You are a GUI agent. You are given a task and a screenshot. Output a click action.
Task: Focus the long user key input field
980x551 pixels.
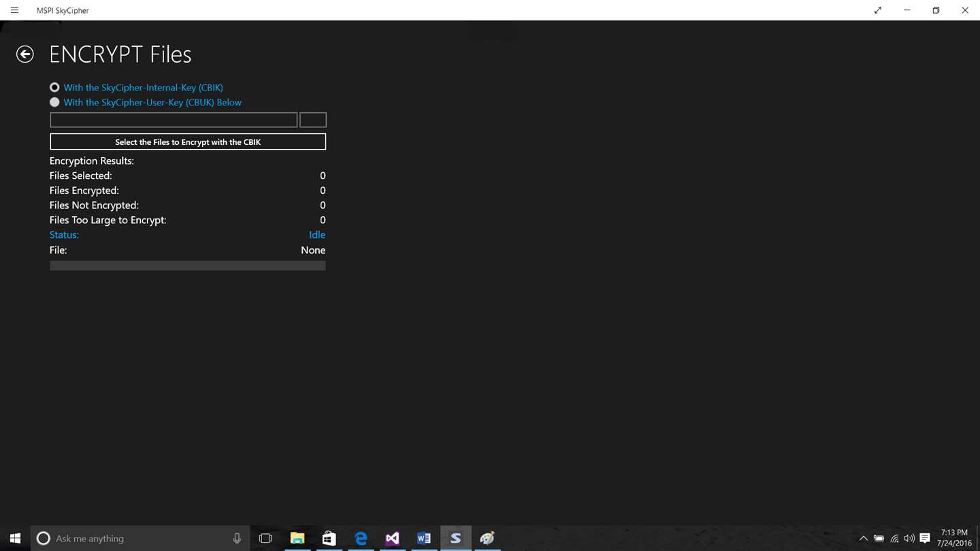174,120
